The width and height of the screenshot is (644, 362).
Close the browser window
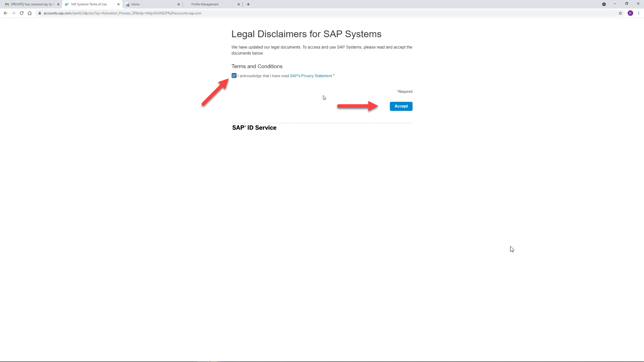(x=638, y=4)
